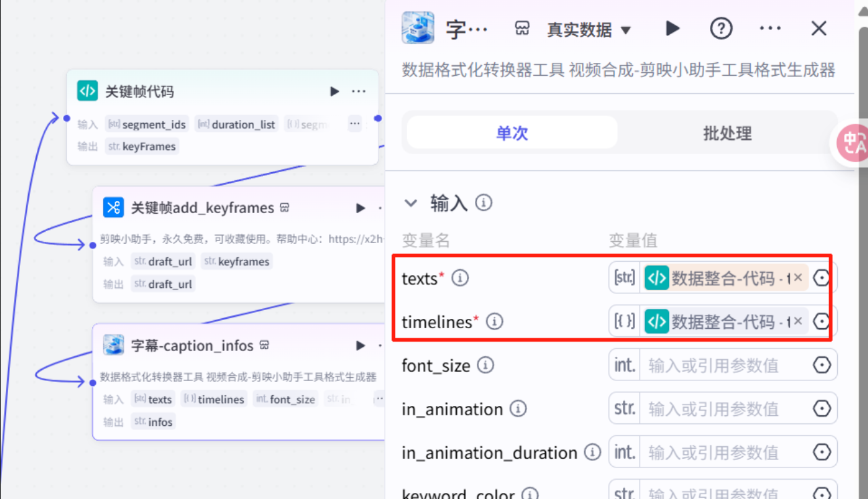Select the 关键帧代码 node's code icon

[88, 91]
